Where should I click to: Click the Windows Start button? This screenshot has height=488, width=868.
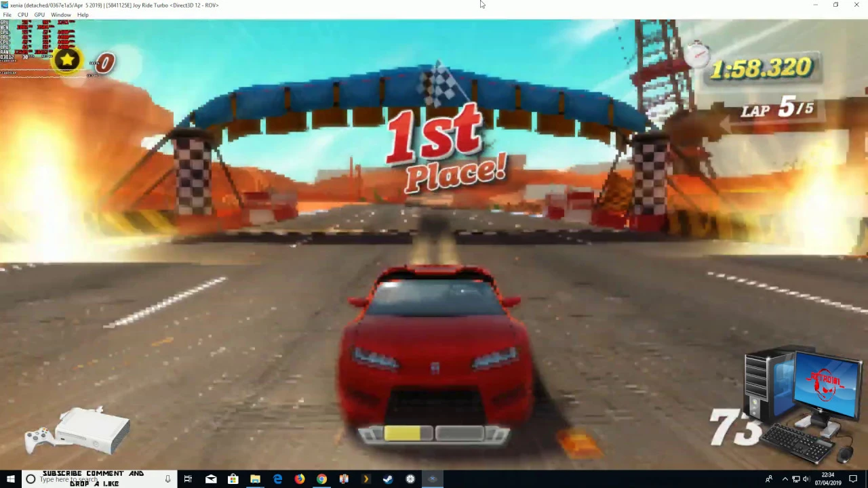click(11, 479)
